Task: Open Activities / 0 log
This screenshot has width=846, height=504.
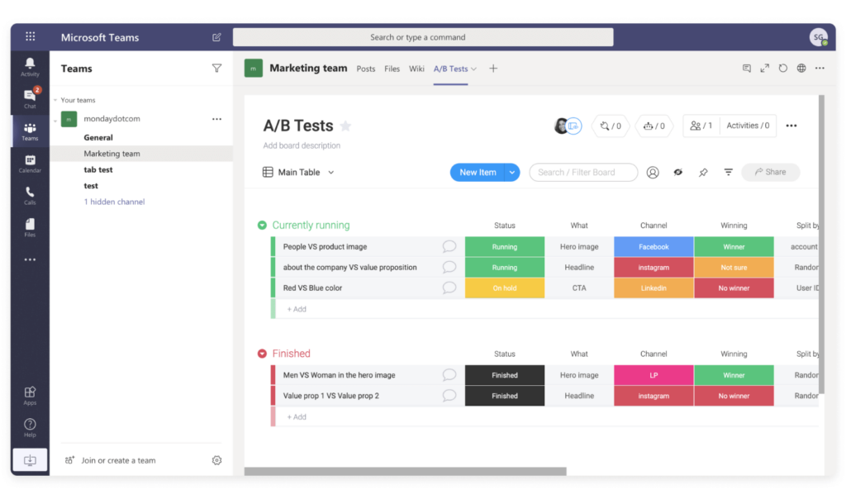Action: point(748,126)
